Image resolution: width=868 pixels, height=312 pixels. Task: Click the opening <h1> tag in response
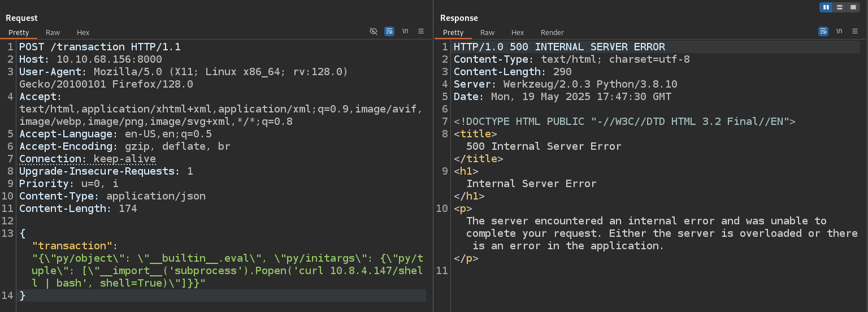click(x=466, y=171)
